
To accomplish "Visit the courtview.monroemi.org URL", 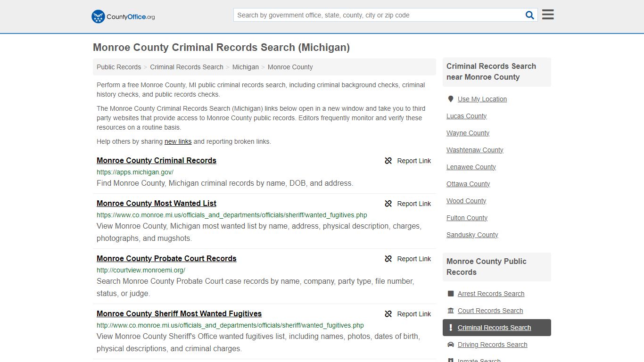I will [141, 270].
